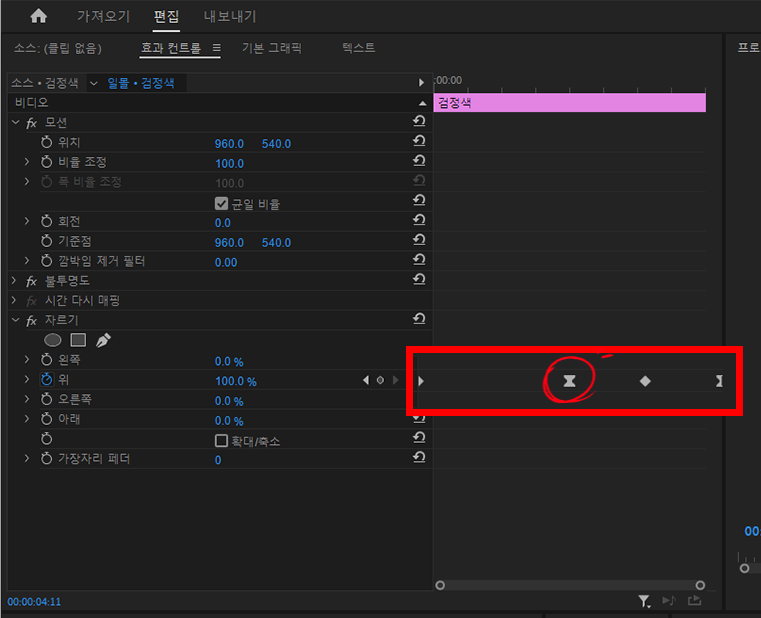Uncheck the 균일 비율 checkbox

point(222,203)
